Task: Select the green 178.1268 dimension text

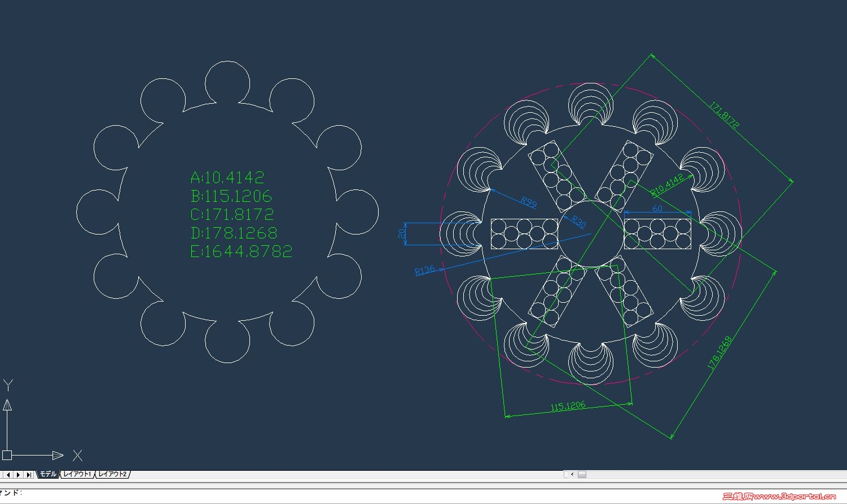Action: (x=720, y=353)
